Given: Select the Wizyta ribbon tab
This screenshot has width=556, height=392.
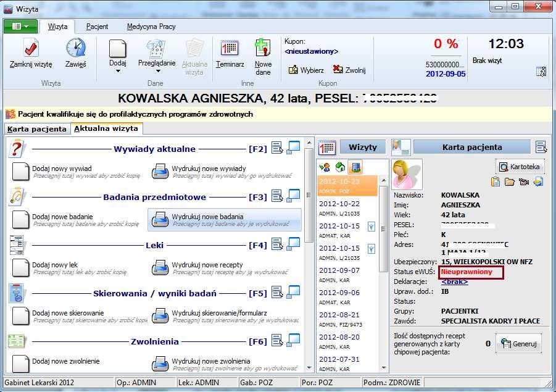Looking at the screenshot, I should 57,27.
